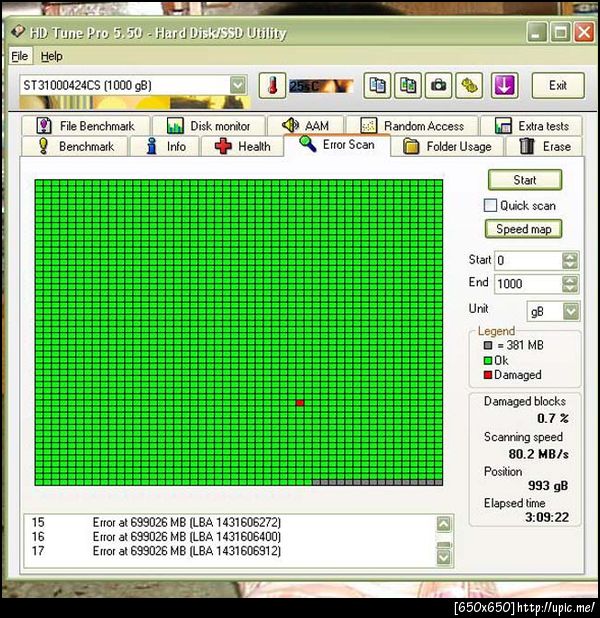Open the Extra tests tab

[x=531, y=126]
